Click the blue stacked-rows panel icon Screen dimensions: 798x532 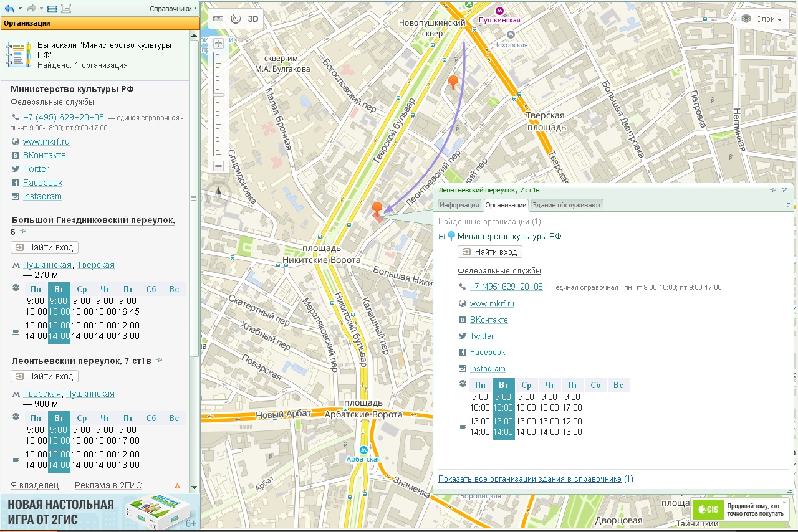tap(52, 9)
